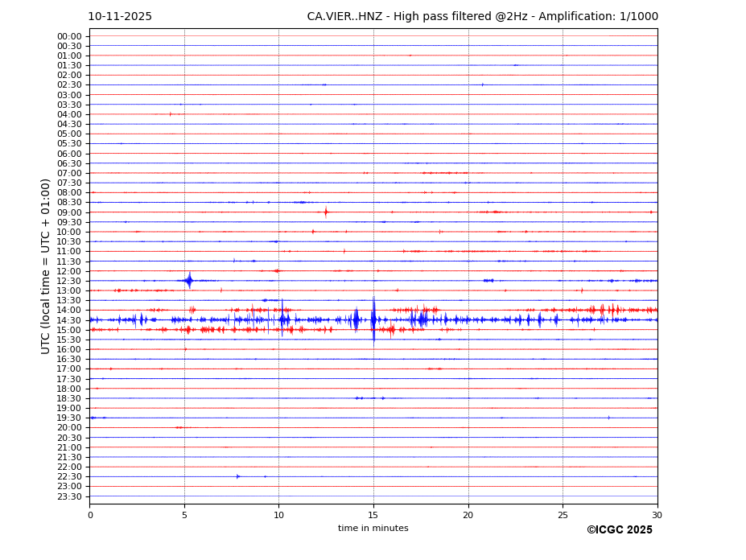Click the blue event on the 22:30 trace

237,476
